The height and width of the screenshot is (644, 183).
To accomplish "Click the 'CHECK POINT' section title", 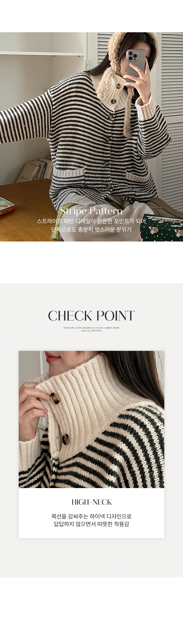I will point(91,316).
